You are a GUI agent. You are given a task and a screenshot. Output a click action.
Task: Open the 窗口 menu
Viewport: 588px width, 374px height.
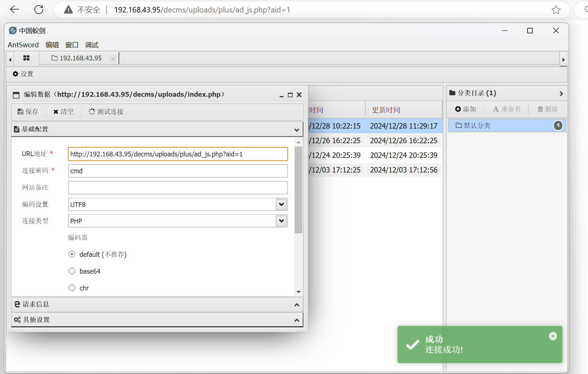pos(72,45)
